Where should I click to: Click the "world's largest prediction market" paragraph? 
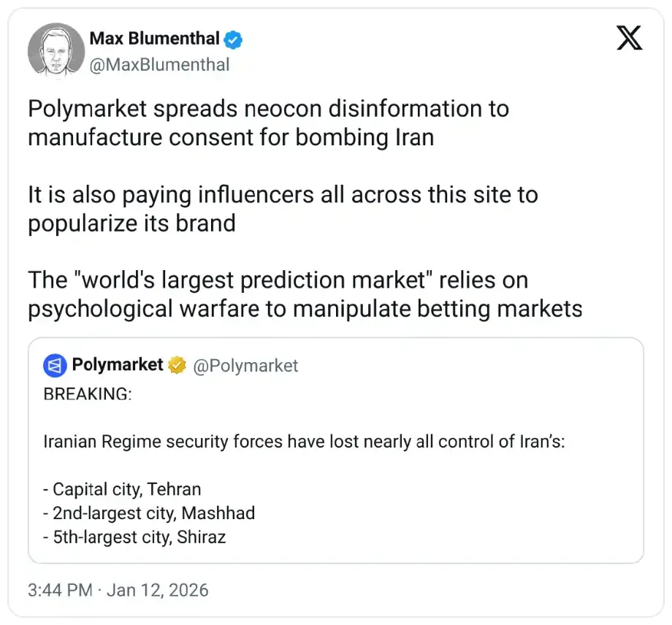click(304, 294)
